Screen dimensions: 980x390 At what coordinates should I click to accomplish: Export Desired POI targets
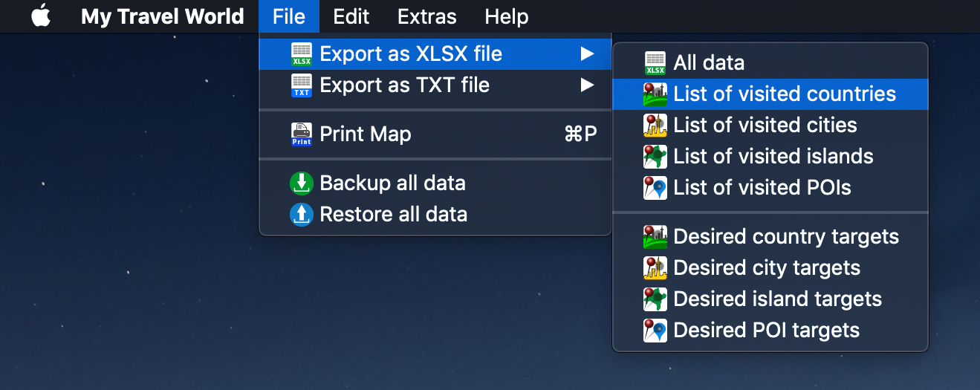tap(770, 331)
